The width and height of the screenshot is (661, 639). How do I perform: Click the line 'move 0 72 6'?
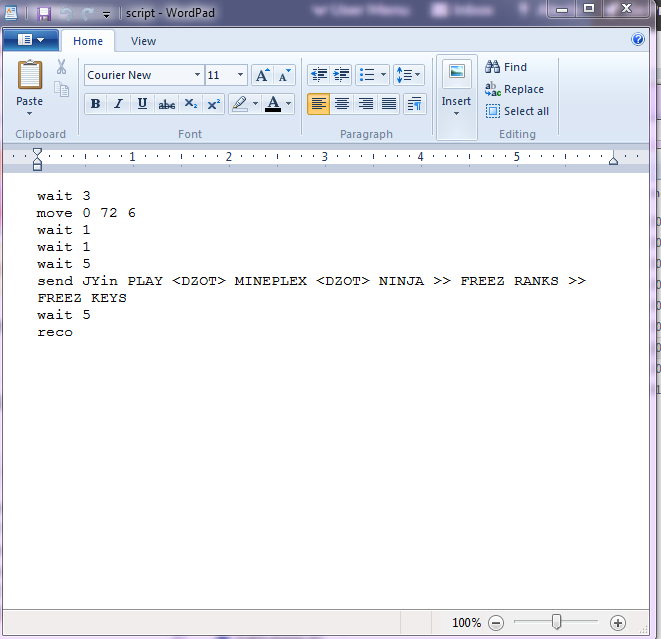pos(86,213)
